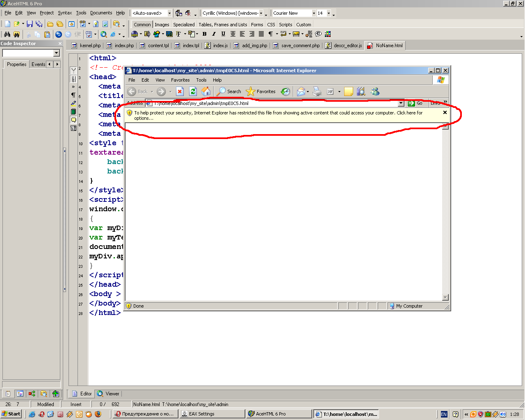Screen dimensions: 525x420
Task: Open the Tools menu in Internet Explorer
Action: 201,80
